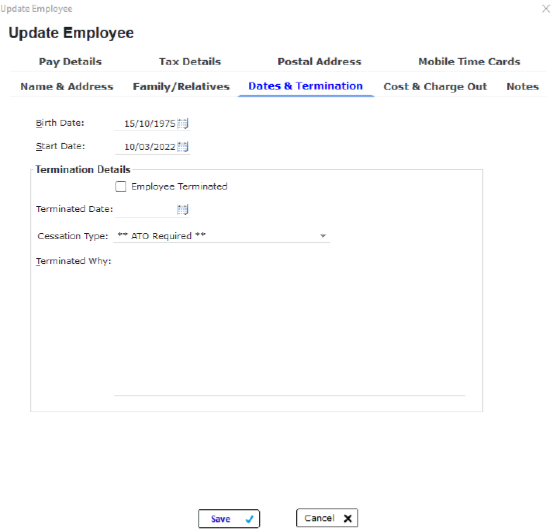Switch to the Tax Details tab
This screenshot has width=555, height=532.
coord(190,62)
